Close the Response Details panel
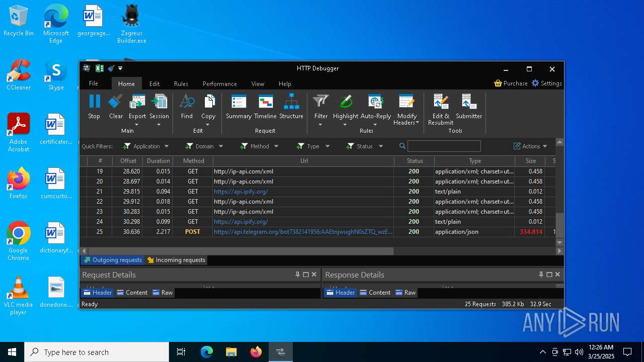644x362 pixels. (557, 275)
